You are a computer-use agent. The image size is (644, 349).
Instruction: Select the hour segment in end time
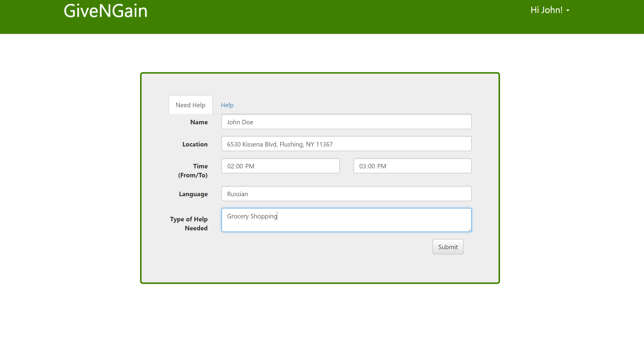tap(362, 166)
